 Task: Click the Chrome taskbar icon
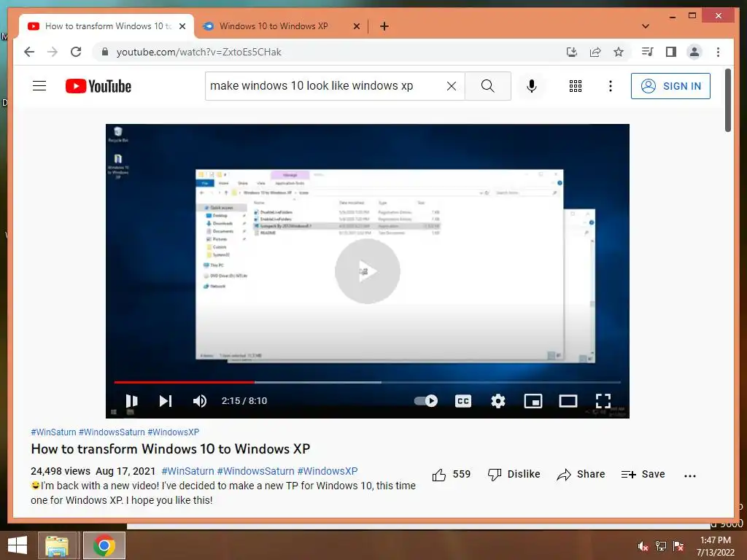pyautogui.click(x=104, y=545)
